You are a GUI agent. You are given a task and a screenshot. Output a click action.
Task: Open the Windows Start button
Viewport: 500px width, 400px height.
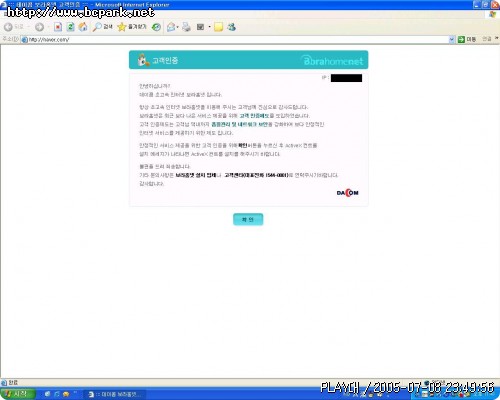[x=17, y=394]
